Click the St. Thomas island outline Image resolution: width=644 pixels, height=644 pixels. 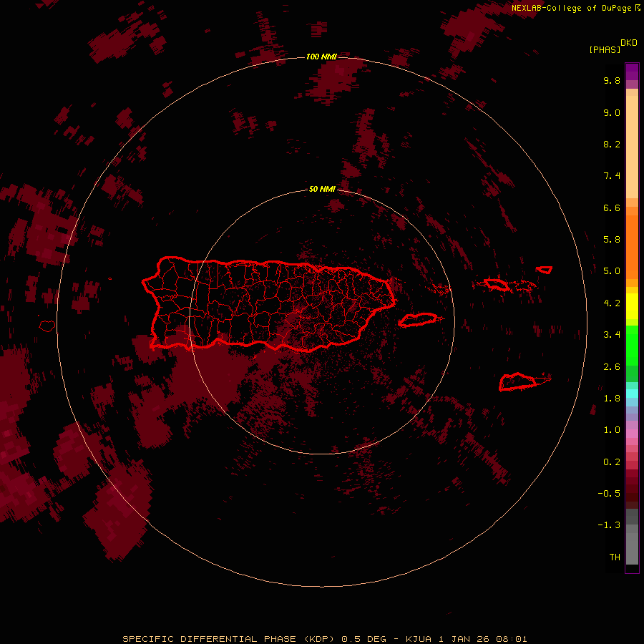tap(497, 284)
